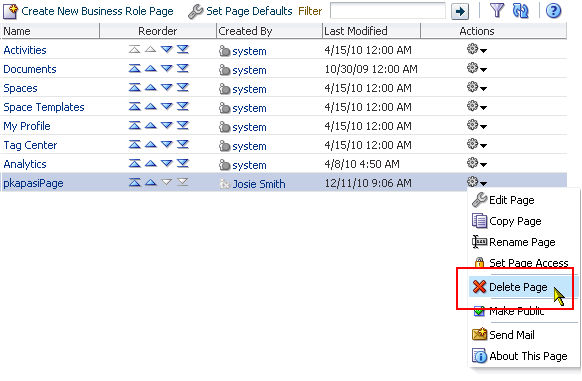Image resolution: width=582 pixels, height=381 pixels.
Task: Move pkapasiPage up one position
Action: tap(150, 182)
